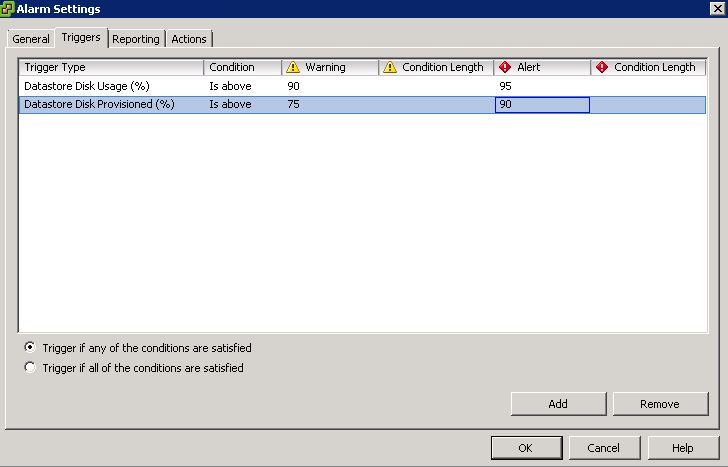Select 'Trigger if all of the conditions' option
Screen dimensions: 728x467
tap(30, 368)
